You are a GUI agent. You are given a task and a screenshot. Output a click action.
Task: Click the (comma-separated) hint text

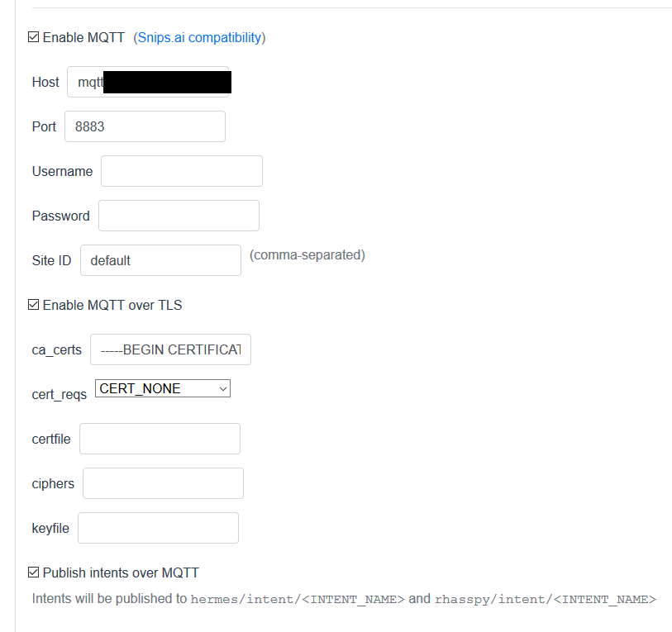pos(307,254)
